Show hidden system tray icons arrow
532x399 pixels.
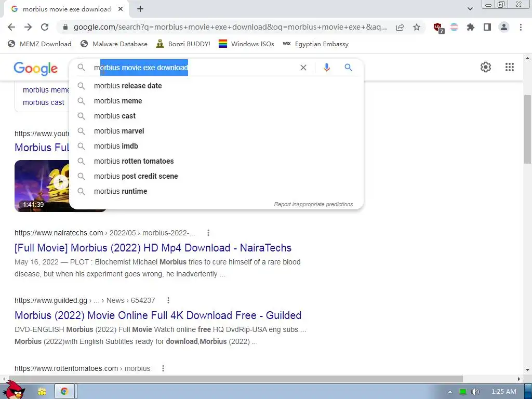450,392
